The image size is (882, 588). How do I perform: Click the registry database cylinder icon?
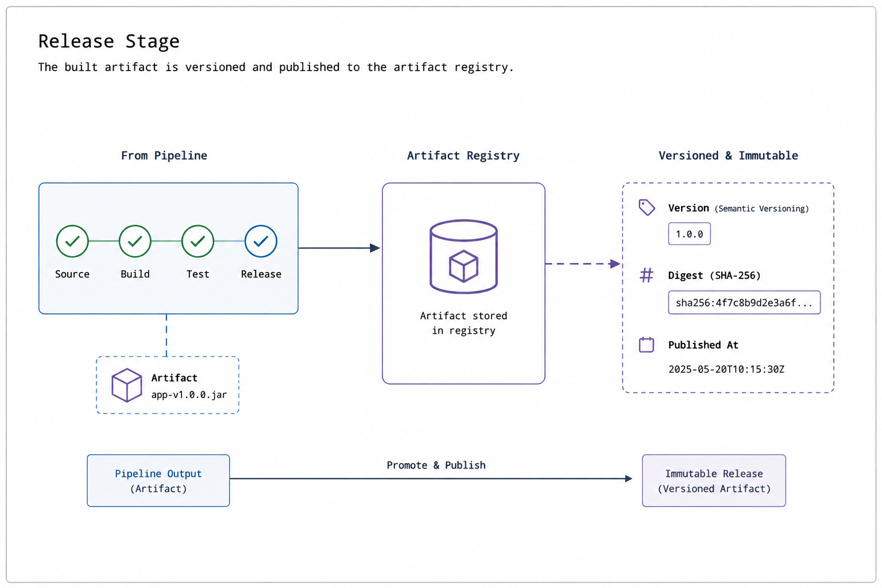(463, 256)
